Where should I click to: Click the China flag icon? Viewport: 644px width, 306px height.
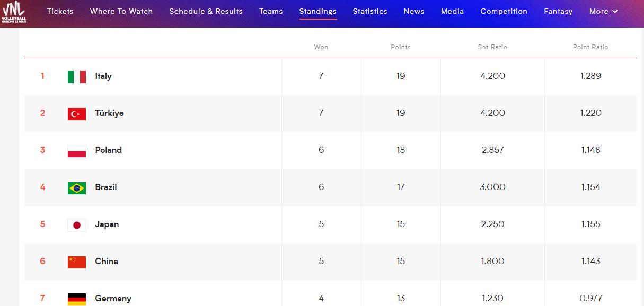77,262
